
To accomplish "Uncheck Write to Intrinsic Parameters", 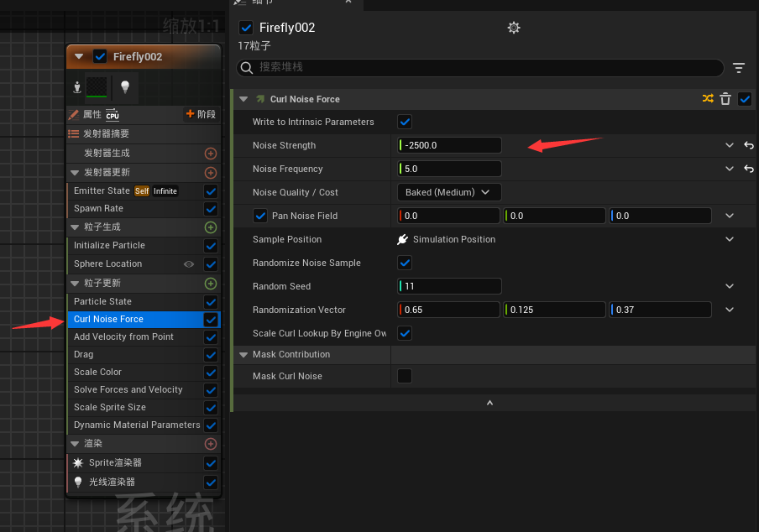I will click(405, 122).
